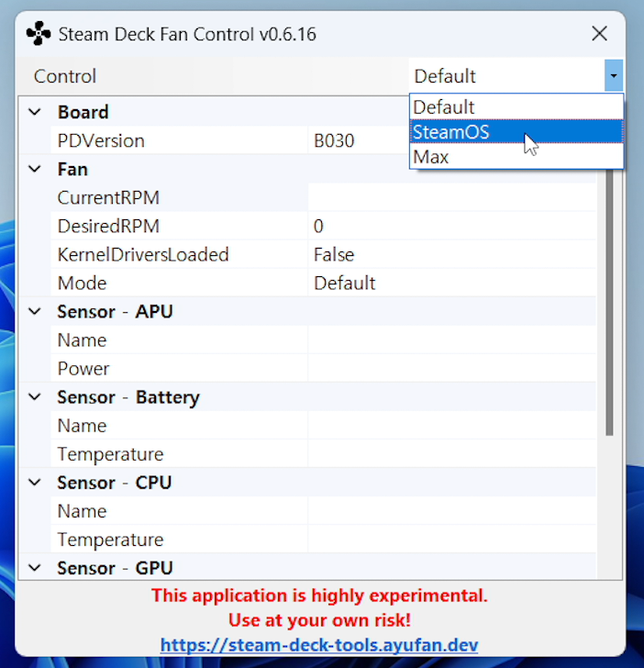644x668 pixels.
Task: Open the Control mode dropdown arrow
Action: coord(614,76)
